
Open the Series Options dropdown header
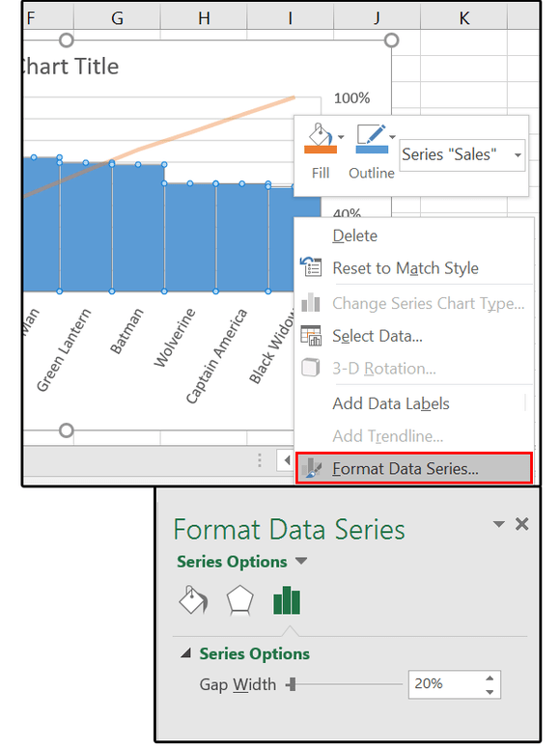(241, 561)
